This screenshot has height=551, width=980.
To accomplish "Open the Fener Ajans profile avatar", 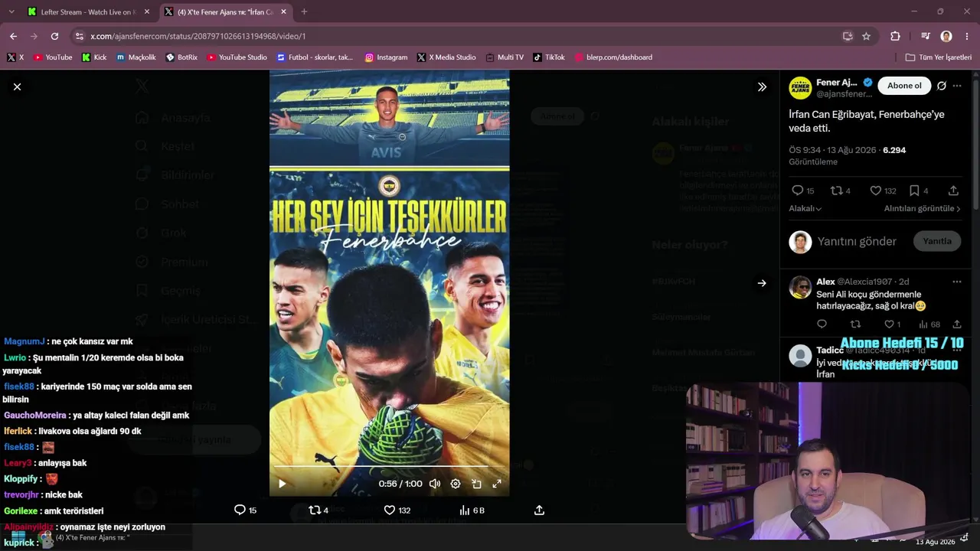I will pos(800,88).
